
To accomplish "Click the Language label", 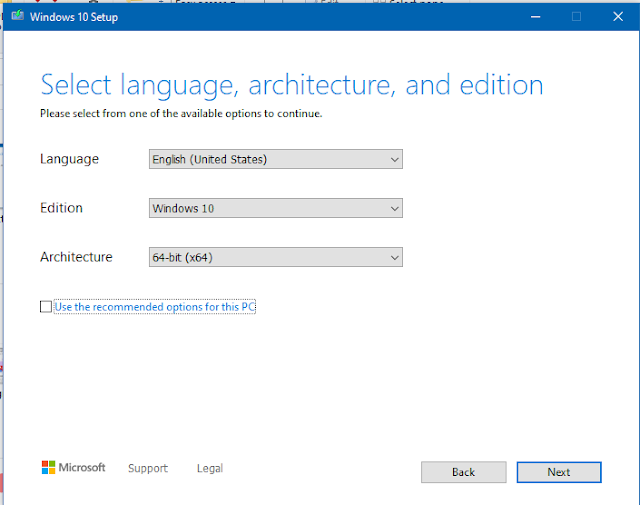I will coord(69,159).
